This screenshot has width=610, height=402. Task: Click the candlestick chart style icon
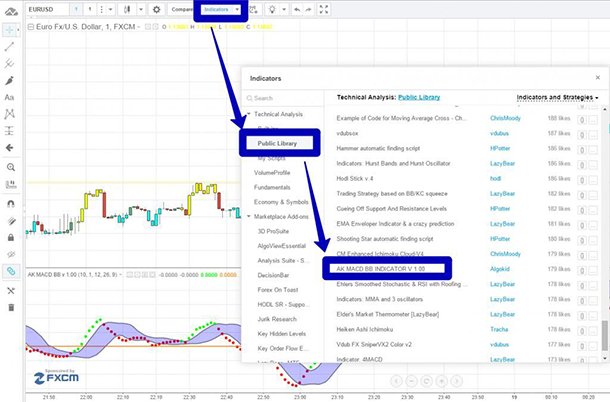coord(127,9)
